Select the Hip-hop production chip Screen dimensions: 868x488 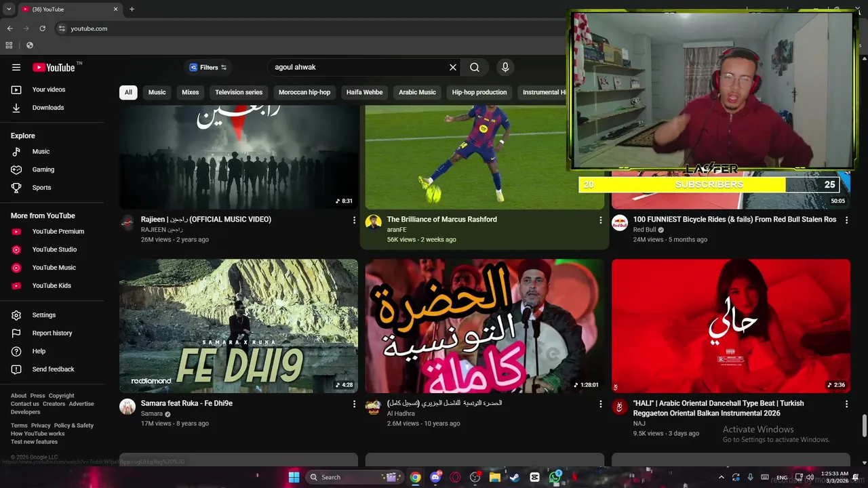(479, 92)
